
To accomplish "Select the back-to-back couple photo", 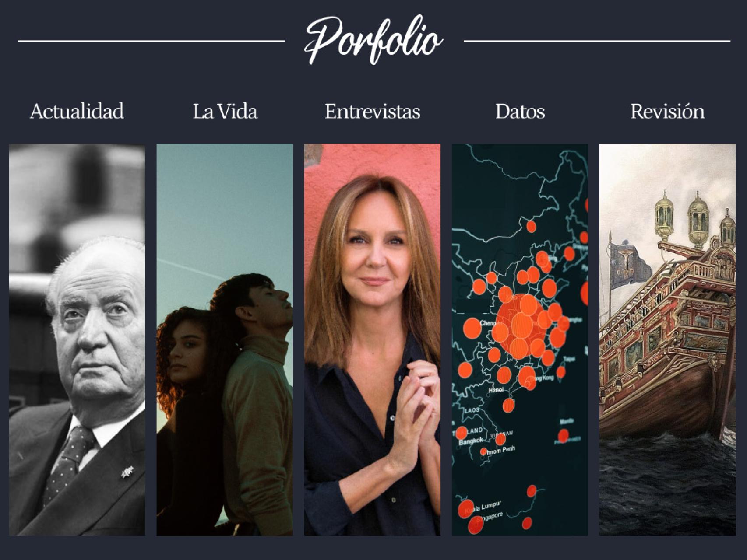I will pyautogui.click(x=225, y=339).
